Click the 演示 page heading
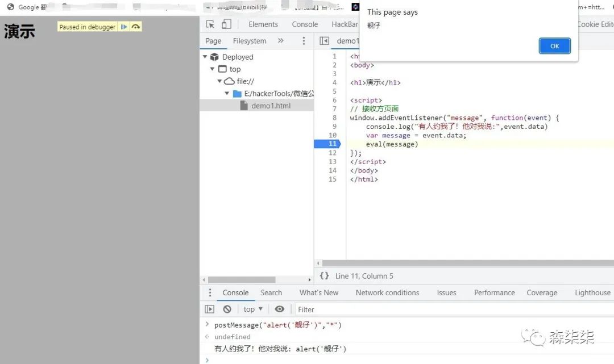This screenshot has width=614, height=364. pos(19,31)
